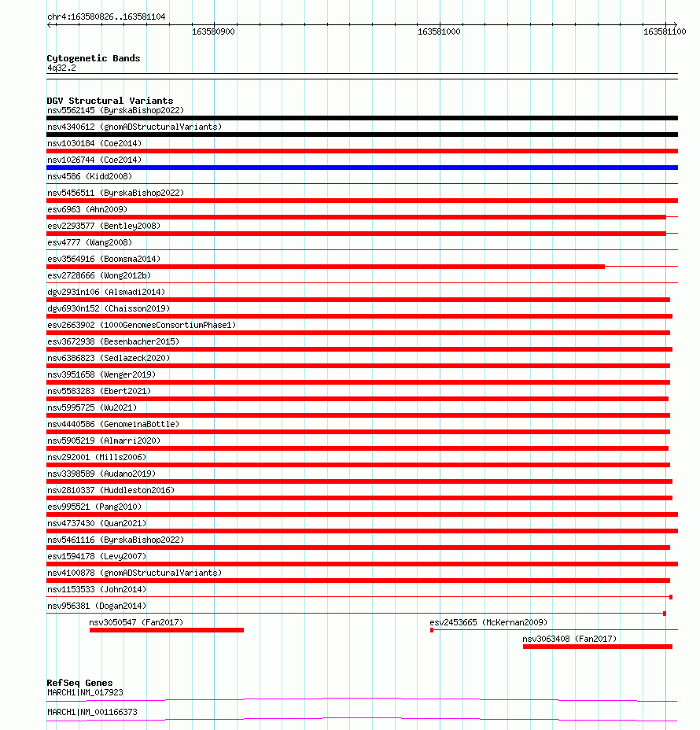Select nsv5583283 (Ebert2021) label

coord(99,391)
